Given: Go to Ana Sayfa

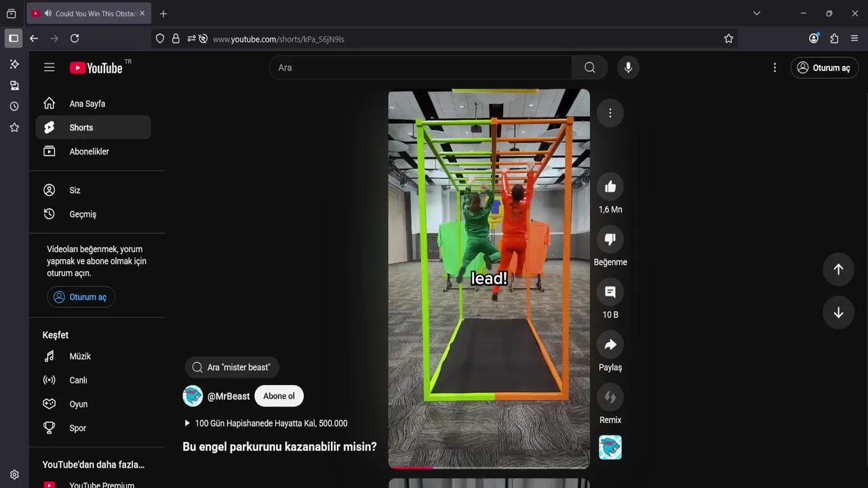Looking at the screenshot, I should point(93,104).
